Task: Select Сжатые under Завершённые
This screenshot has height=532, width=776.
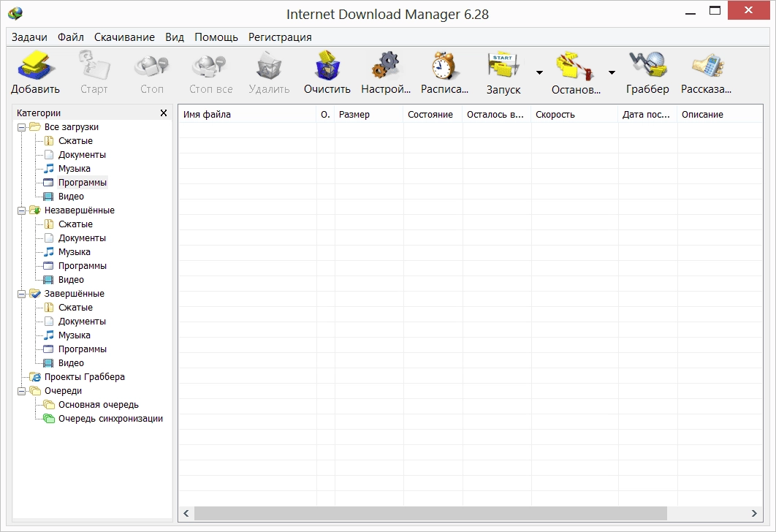Action: (x=75, y=308)
